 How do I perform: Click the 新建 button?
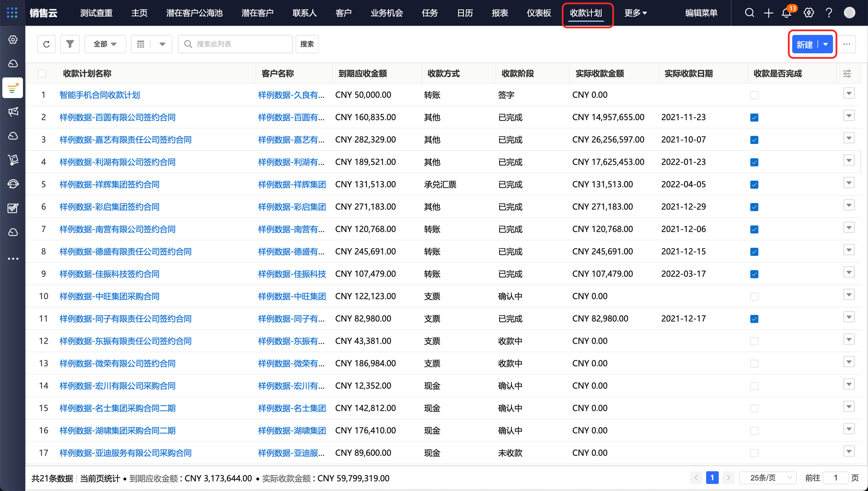[804, 45]
